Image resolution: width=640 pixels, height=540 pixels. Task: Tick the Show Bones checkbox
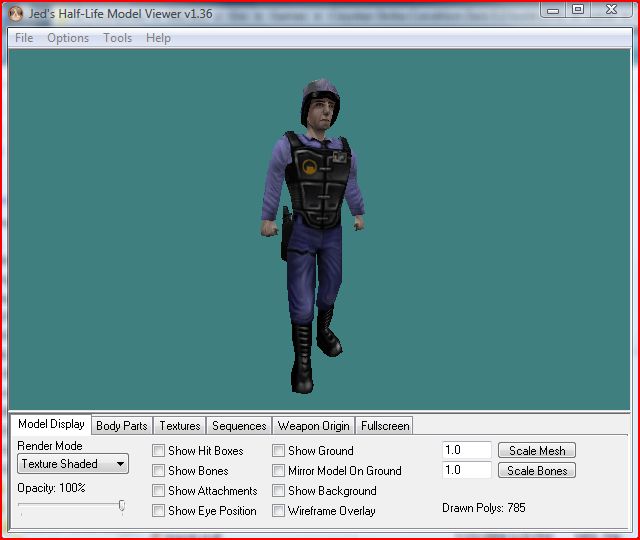[x=158, y=471]
